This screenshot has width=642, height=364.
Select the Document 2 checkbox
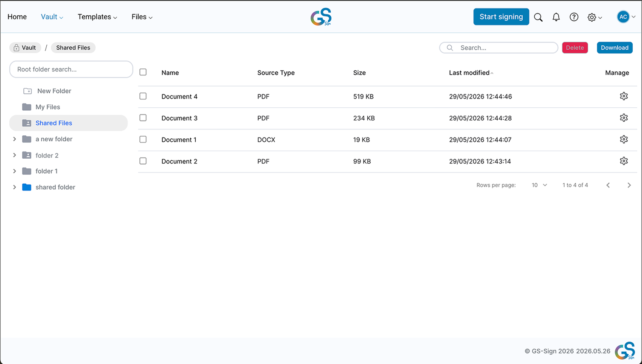pos(143,161)
